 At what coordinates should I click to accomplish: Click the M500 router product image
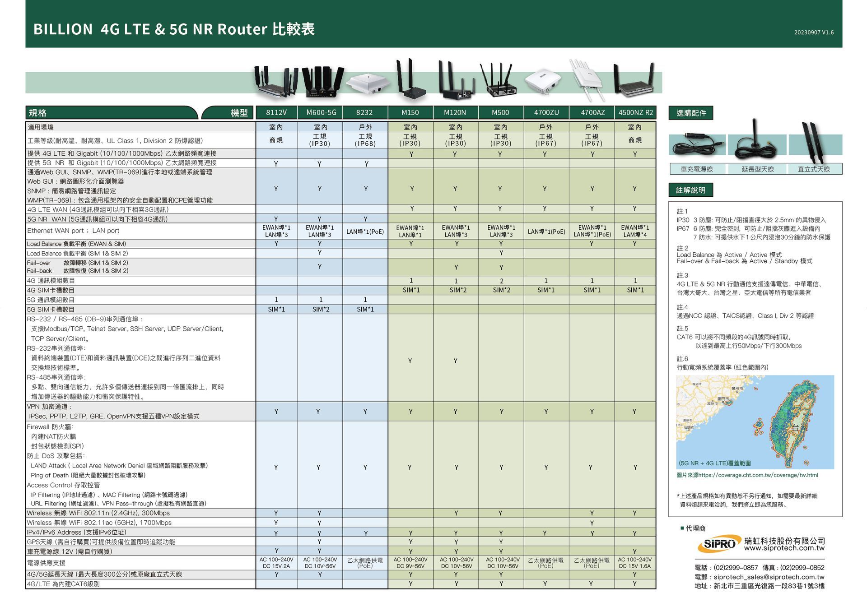(x=498, y=80)
